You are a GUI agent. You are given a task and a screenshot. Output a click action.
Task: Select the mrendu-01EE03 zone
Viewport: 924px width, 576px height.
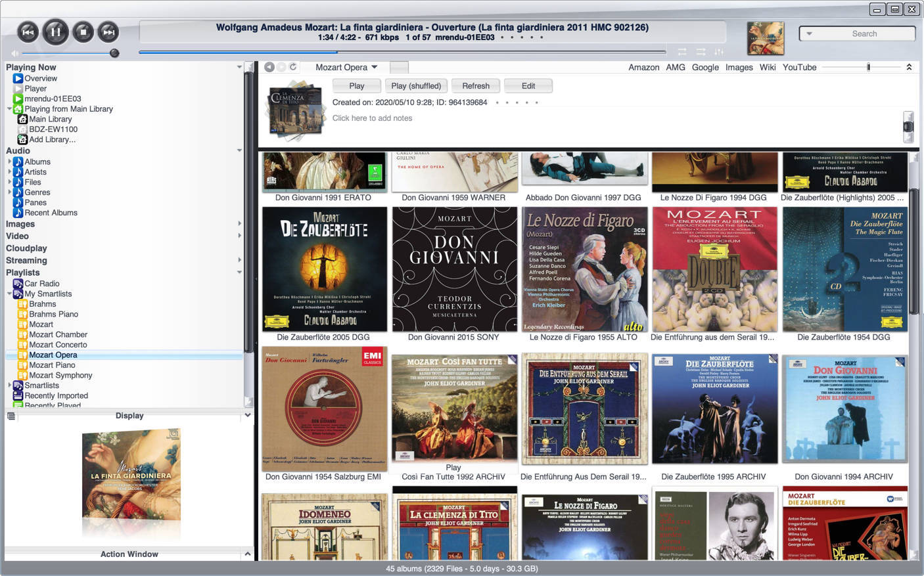coord(53,99)
